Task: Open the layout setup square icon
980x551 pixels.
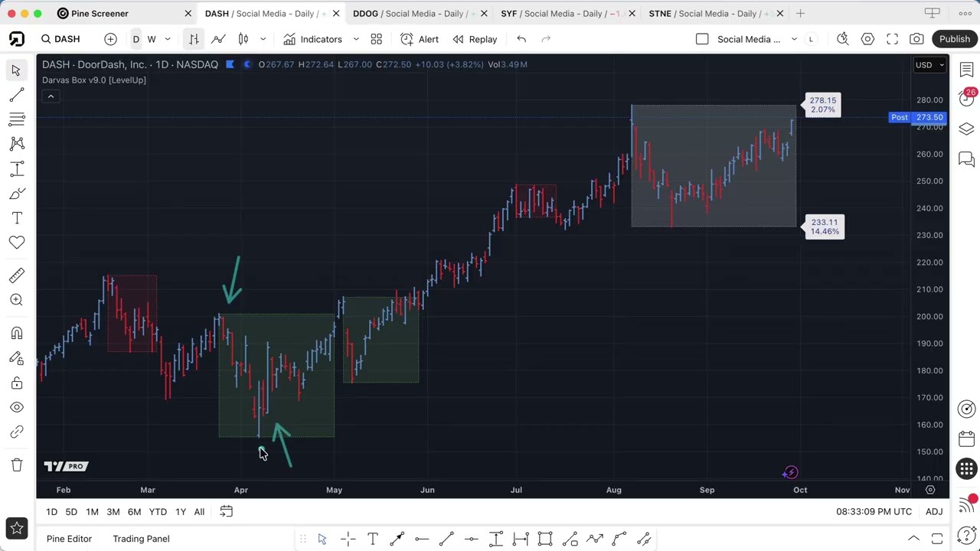Action: click(x=702, y=39)
